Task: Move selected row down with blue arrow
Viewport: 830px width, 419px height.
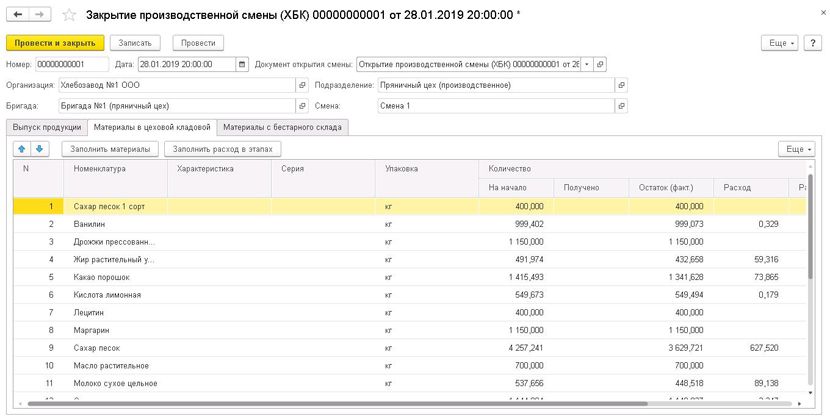Action: click(39, 149)
